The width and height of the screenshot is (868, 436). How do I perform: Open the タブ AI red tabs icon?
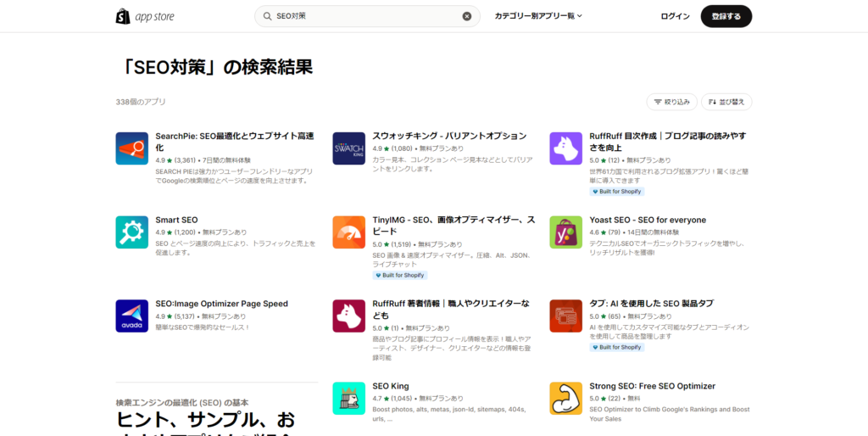pyautogui.click(x=565, y=316)
